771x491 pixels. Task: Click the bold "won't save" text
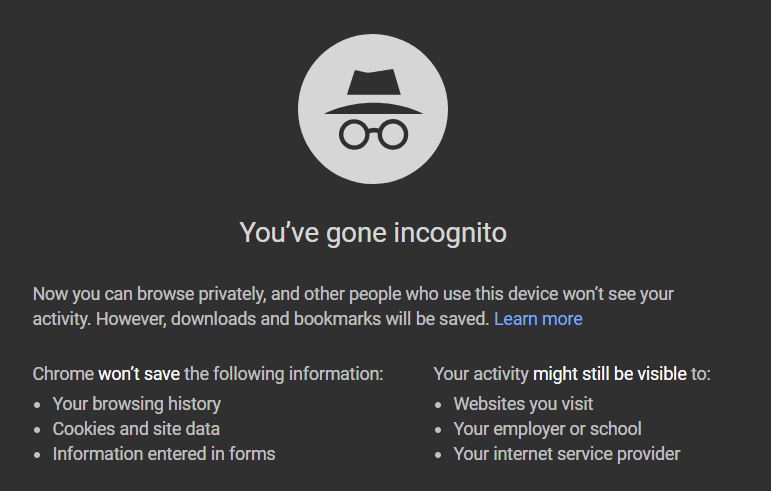pos(139,374)
